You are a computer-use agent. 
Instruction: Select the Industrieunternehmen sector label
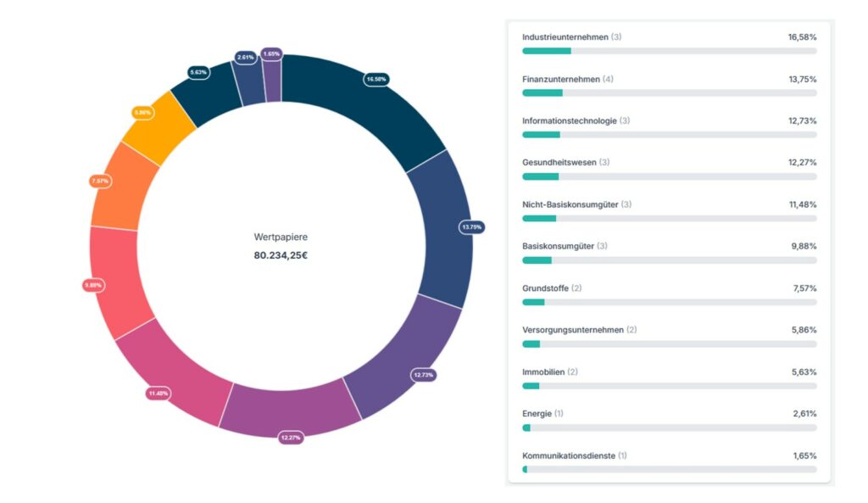click(565, 37)
